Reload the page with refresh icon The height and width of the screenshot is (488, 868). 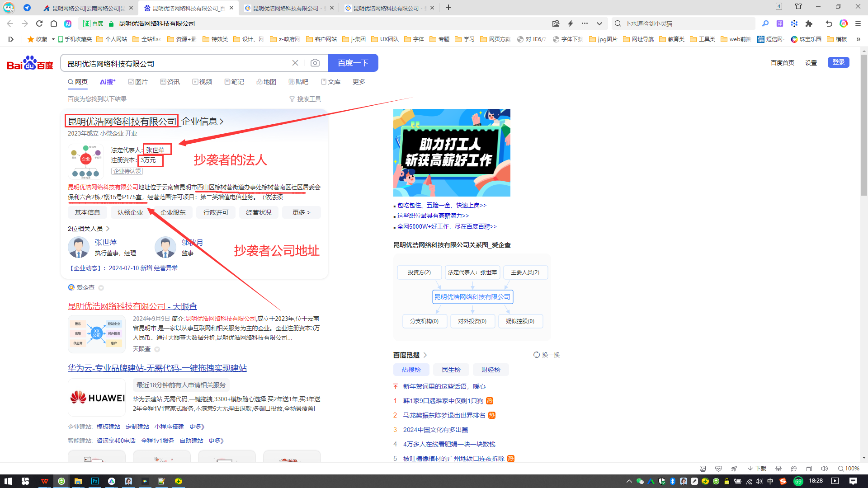(x=39, y=23)
